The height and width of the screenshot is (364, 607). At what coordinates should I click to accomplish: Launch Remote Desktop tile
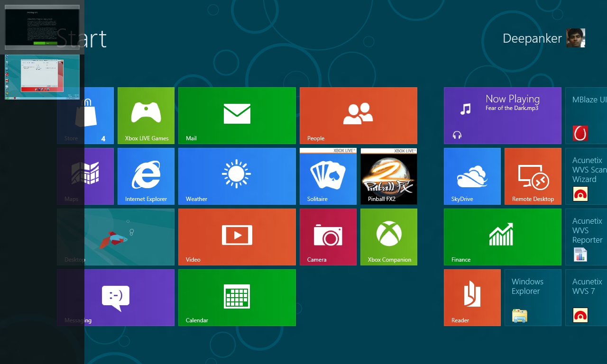533,176
